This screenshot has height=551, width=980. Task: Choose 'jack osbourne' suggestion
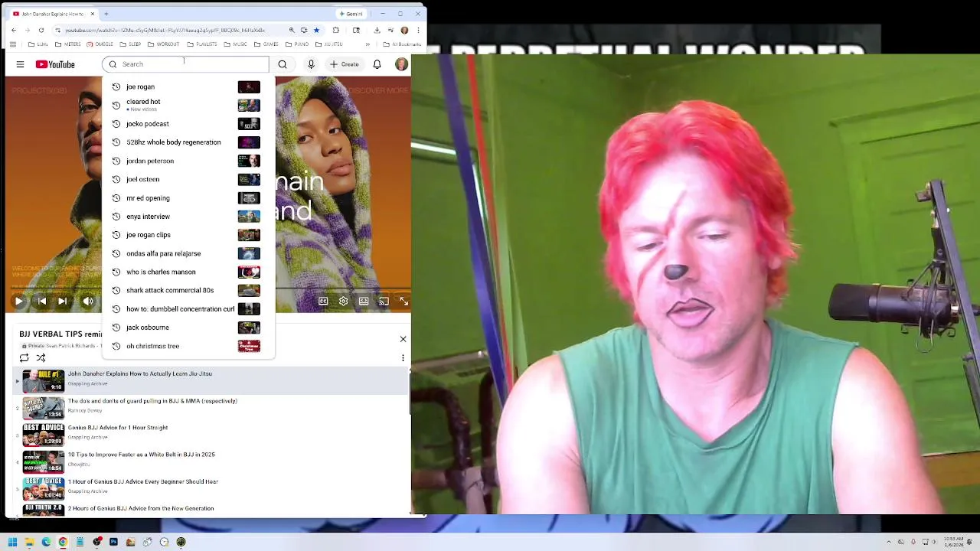coord(188,328)
